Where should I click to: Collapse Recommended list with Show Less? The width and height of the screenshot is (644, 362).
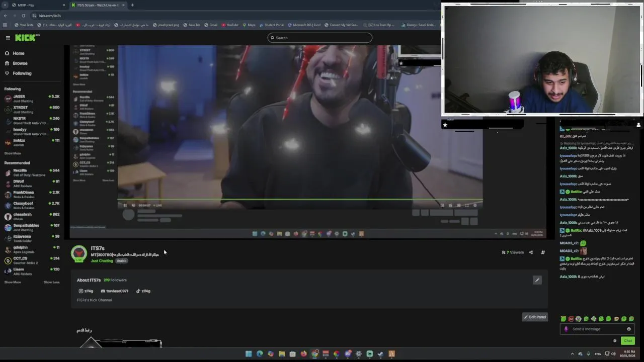51,282
